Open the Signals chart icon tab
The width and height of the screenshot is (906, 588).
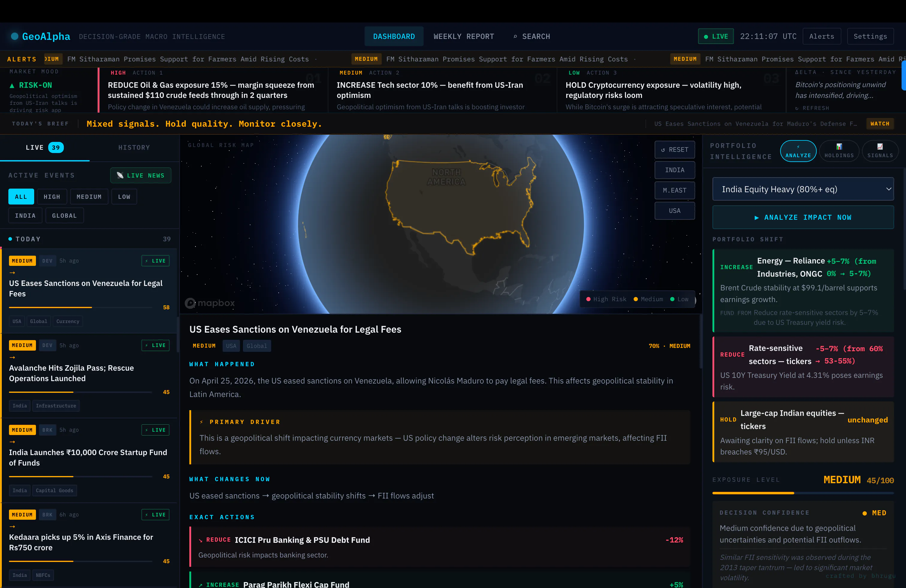880,151
